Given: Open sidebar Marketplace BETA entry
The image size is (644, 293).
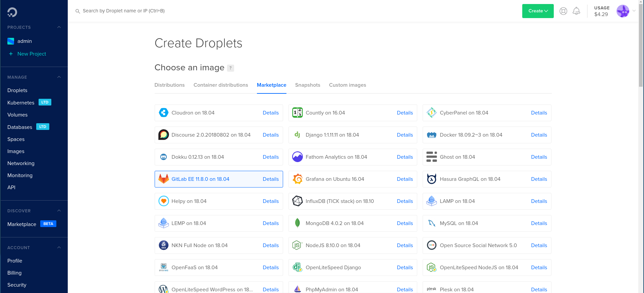Looking at the screenshot, I should tap(32, 224).
